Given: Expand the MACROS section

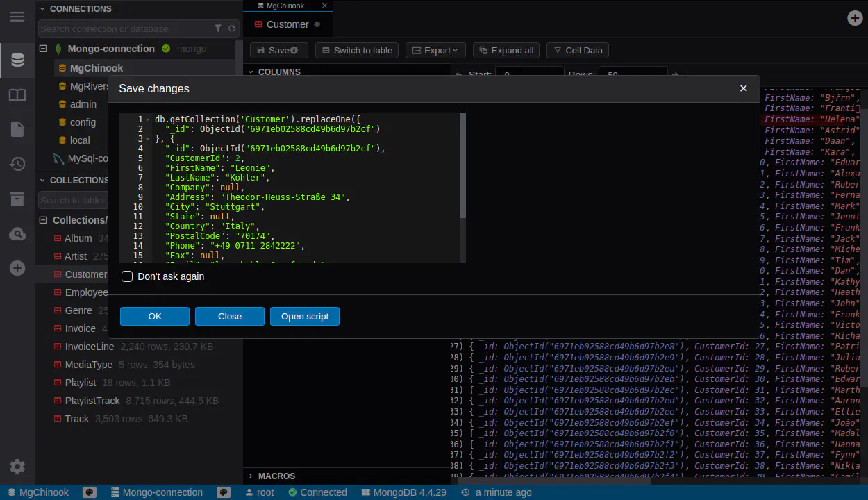Looking at the screenshot, I should 251,476.
